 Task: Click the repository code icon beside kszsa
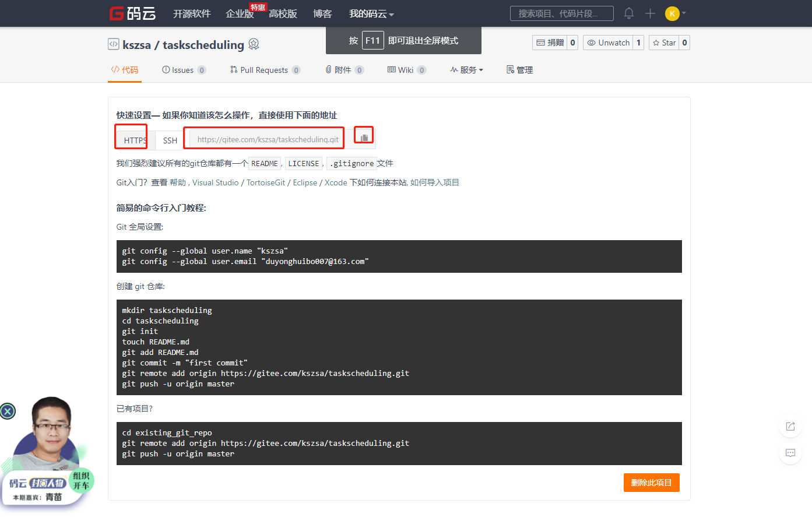(114, 44)
